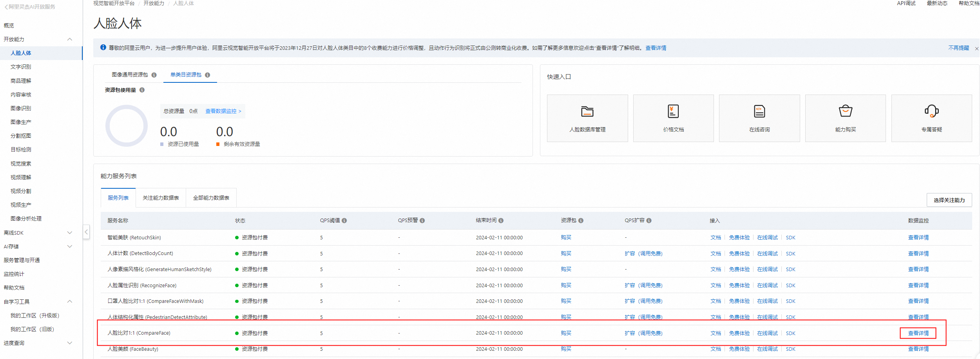Close the notification banner with X
This screenshot has width=980, height=359.
976,48
